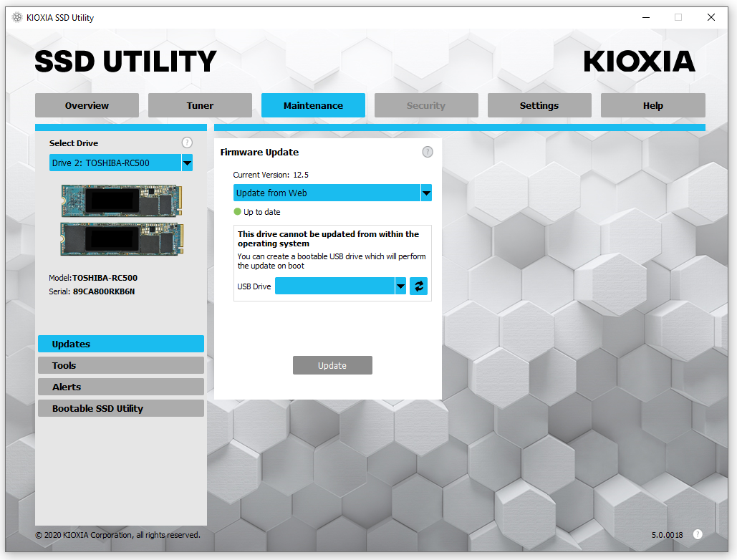The width and height of the screenshot is (737, 560).
Task: Go to the Settings tab
Action: (539, 105)
